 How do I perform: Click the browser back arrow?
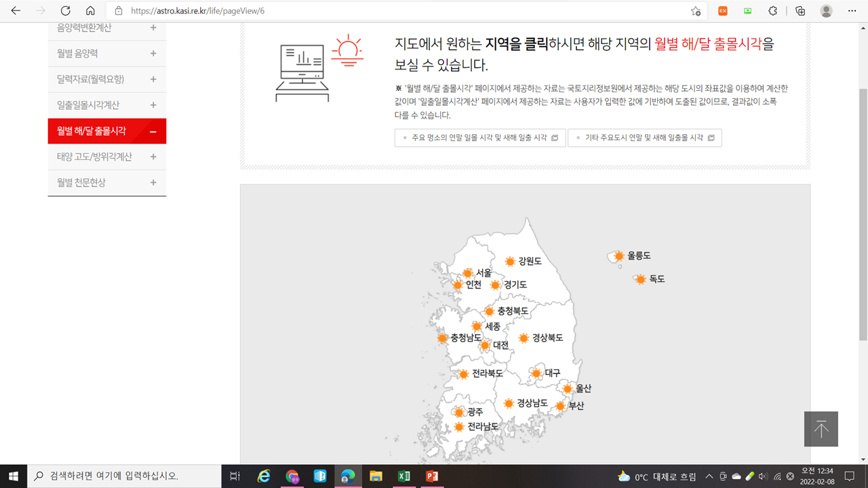pos(16,11)
